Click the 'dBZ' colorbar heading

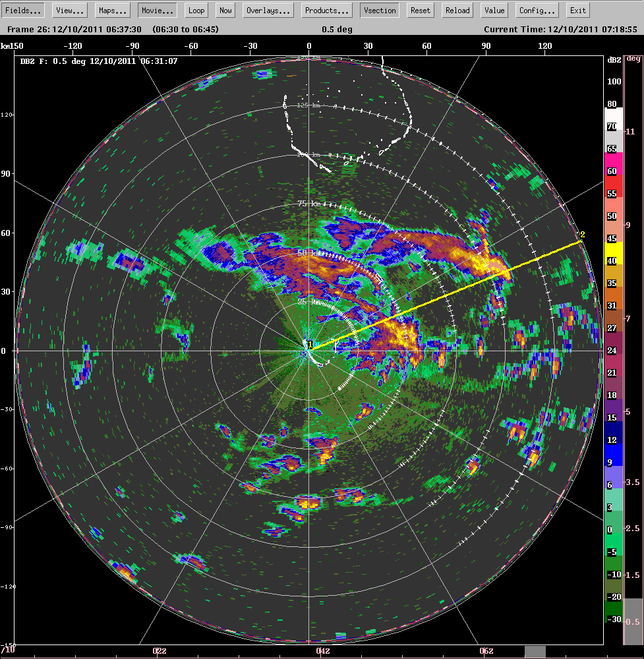click(614, 60)
